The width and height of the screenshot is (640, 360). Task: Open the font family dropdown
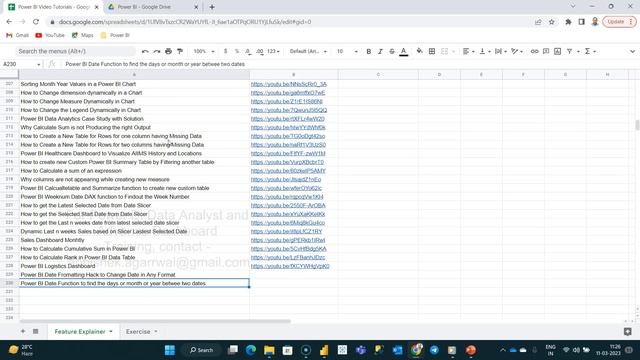(x=308, y=51)
